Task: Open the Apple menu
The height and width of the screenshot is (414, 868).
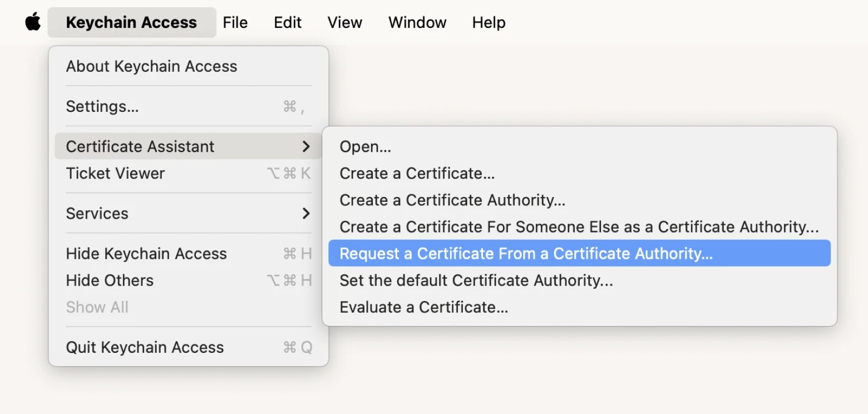Action: click(x=33, y=22)
